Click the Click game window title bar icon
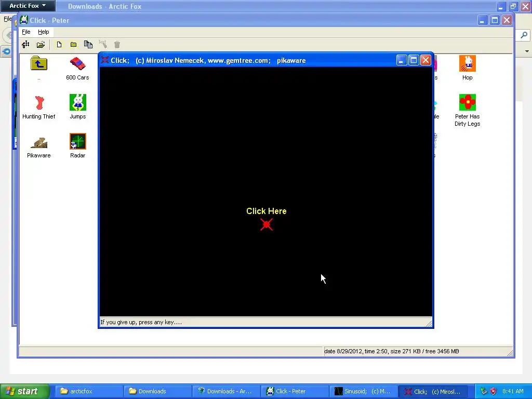Image resolution: width=532 pixels, height=399 pixels. tap(105, 60)
